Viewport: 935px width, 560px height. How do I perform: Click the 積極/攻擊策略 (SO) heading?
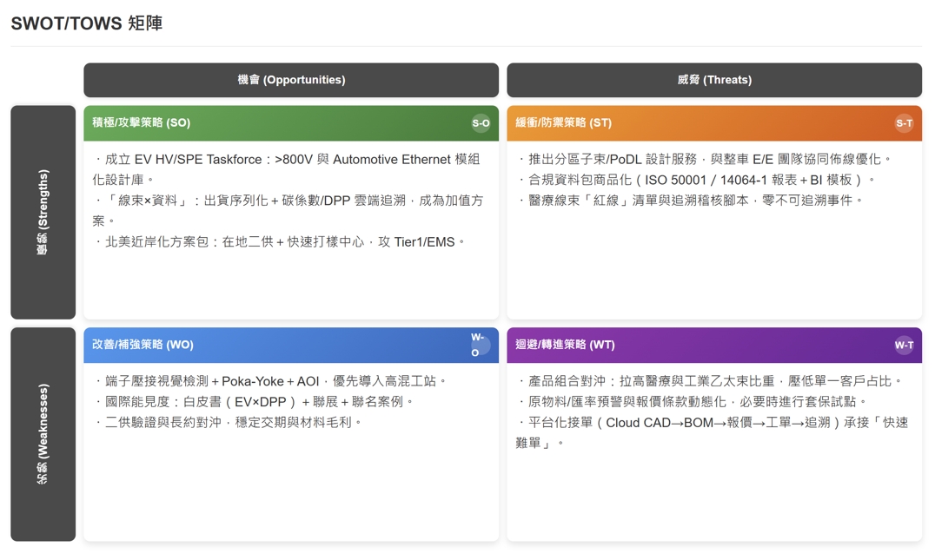[142, 123]
